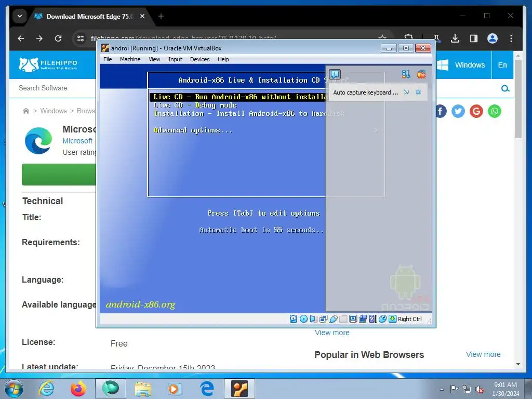Go back in Chrome browser
Image resolution: width=532 pixels, height=399 pixels.
click(21, 38)
